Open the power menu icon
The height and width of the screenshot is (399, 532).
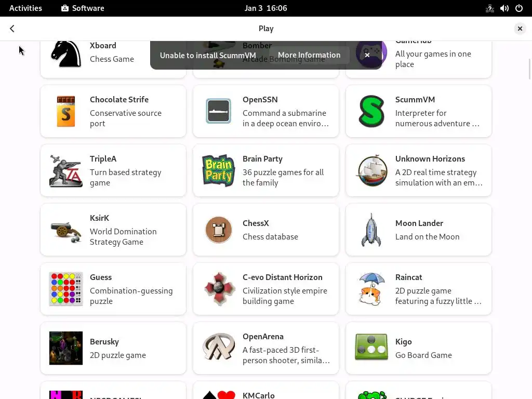519,8
